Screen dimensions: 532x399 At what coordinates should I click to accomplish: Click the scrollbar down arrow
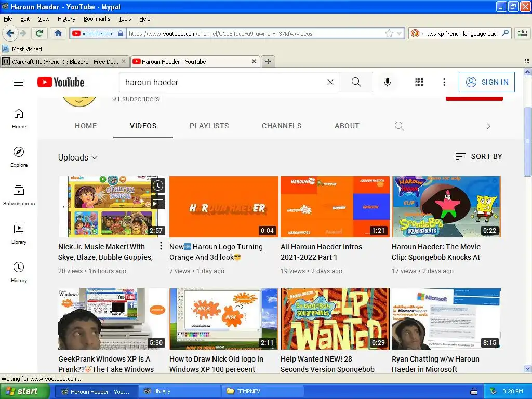click(x=527, y=368)
